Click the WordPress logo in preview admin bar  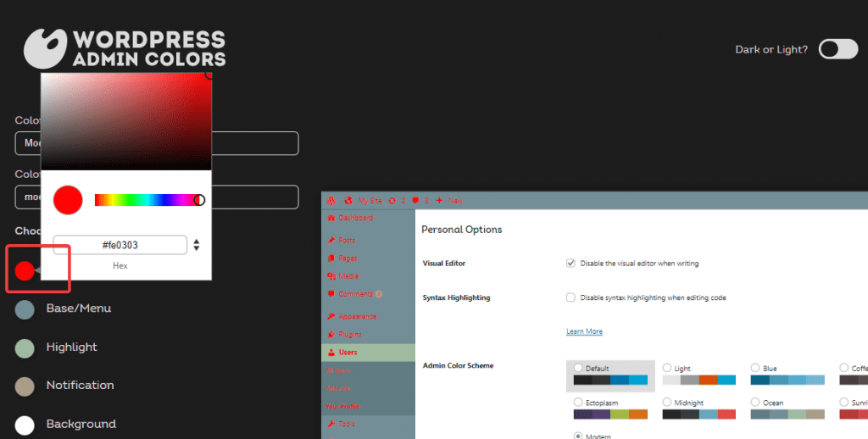click(331, 200)
